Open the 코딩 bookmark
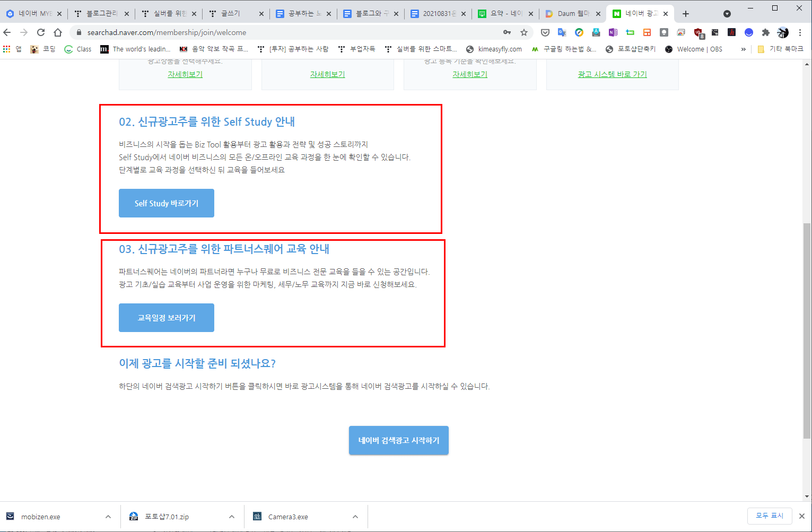Image resolution: width=812 pixels, height=532 pixels. point(43,49)
